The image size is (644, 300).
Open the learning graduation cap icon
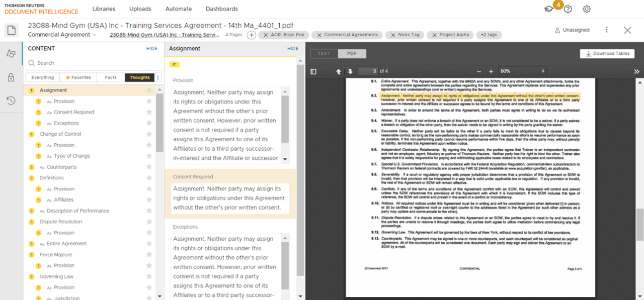549,9
